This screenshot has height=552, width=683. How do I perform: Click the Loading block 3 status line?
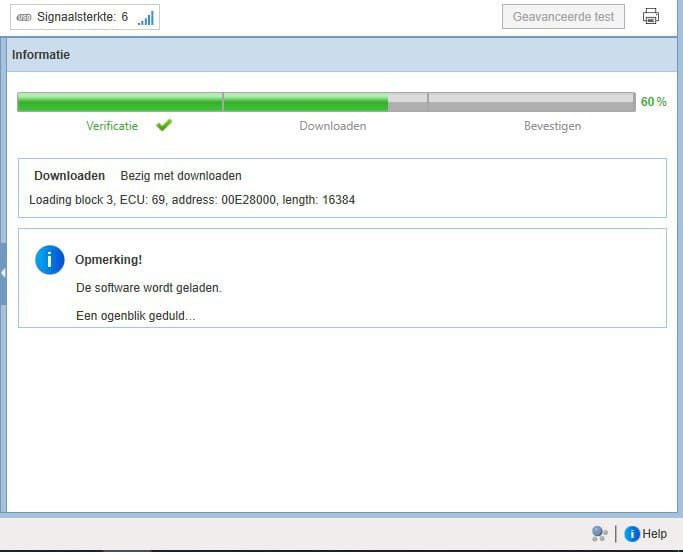tap(192, 200)
